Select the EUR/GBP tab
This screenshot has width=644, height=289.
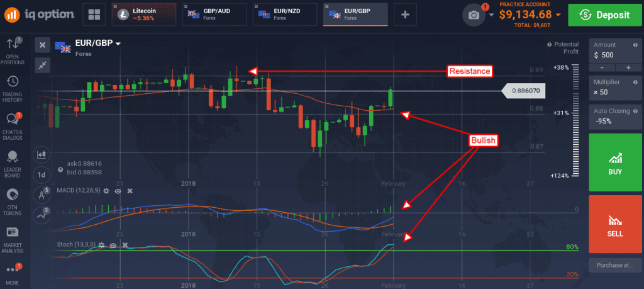pyautogui.click(x=356, y=15)
